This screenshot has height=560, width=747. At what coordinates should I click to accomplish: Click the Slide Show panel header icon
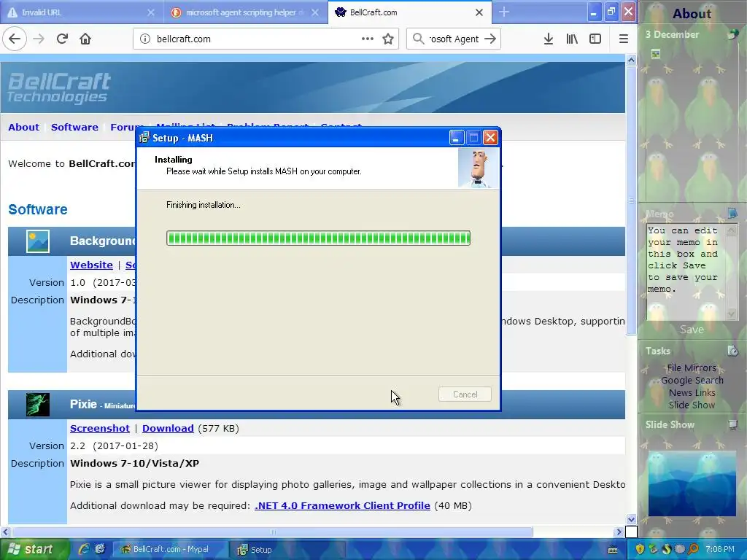[732, 424]
